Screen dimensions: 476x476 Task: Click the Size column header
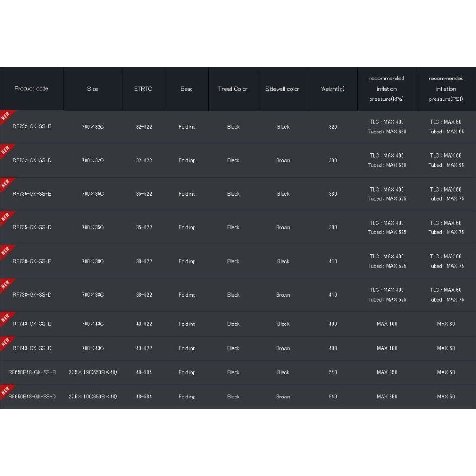(x=93, y=89)
